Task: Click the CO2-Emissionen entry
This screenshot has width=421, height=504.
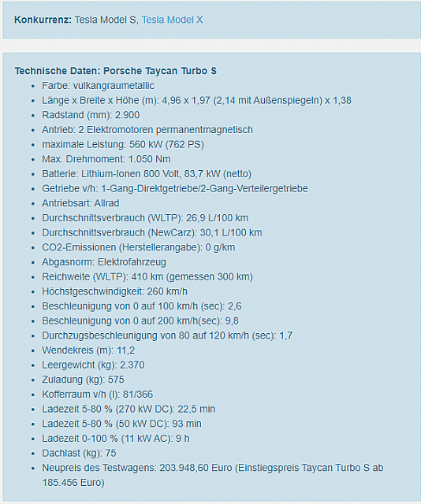Action: 139,247
